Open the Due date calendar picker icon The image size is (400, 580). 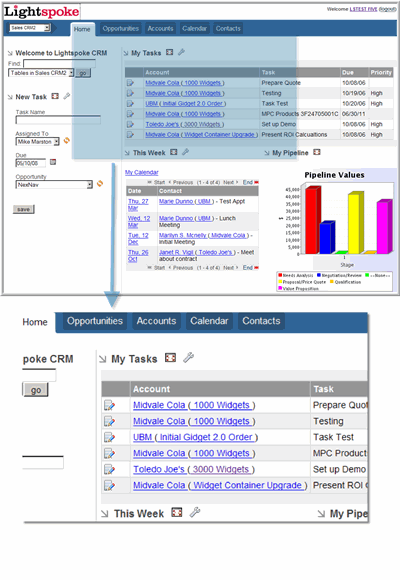click(x=53, y=162)
